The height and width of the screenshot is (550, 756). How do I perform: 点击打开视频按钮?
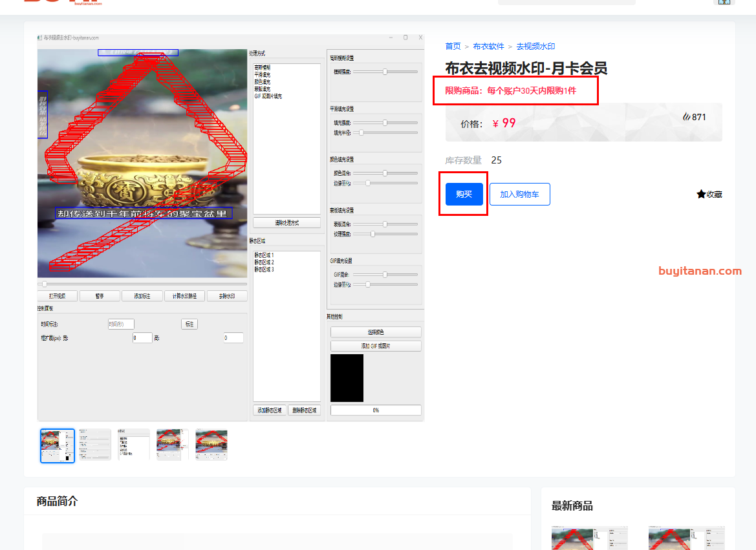(x=57, y=295)
